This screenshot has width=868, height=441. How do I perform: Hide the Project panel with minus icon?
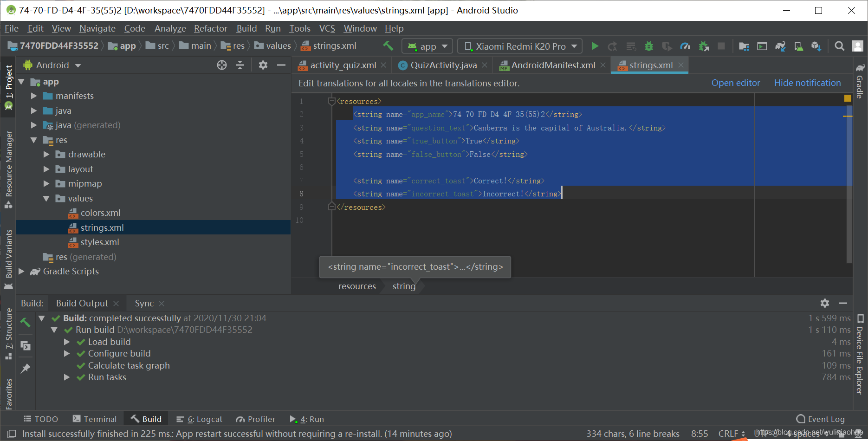[x=281, y=65]
